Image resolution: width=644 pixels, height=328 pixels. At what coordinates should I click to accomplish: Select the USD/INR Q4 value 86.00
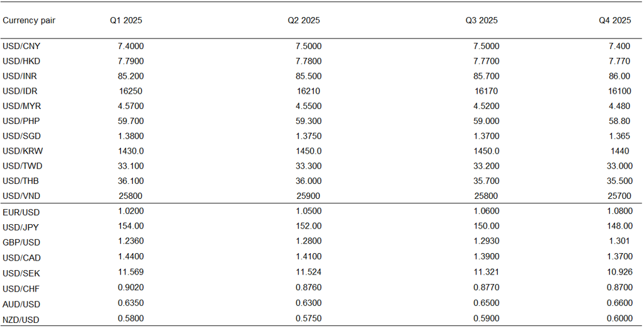tap(620, 76)
